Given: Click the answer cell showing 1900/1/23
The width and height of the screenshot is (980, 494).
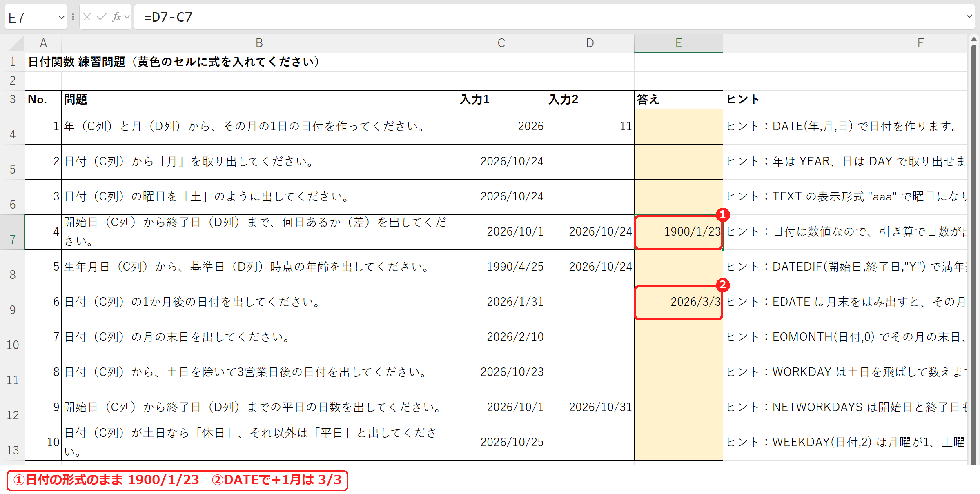Looking at the screenshot, I should tap(679, 232).
